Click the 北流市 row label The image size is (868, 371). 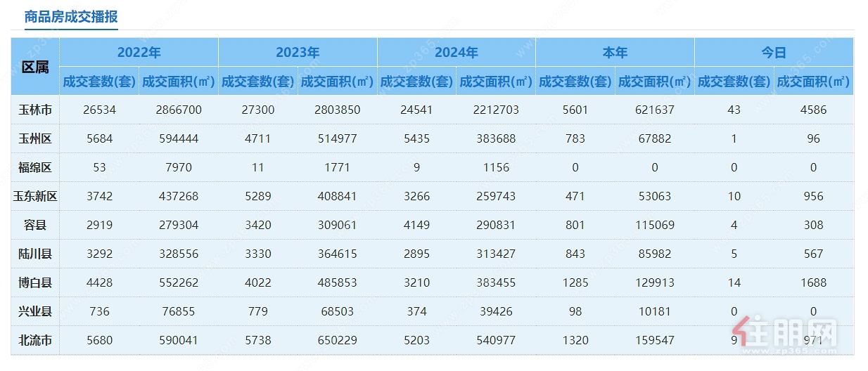tap(35, 340)
